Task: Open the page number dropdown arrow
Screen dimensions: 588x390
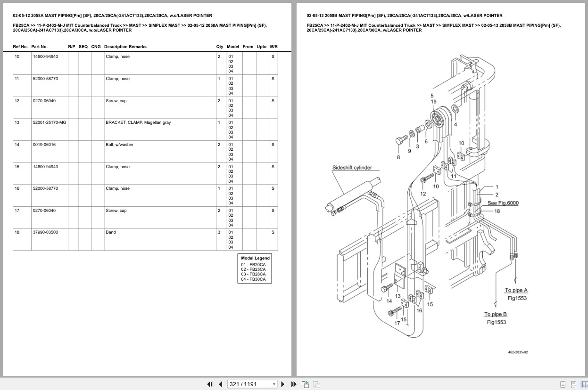Action: tap(274, 384)
